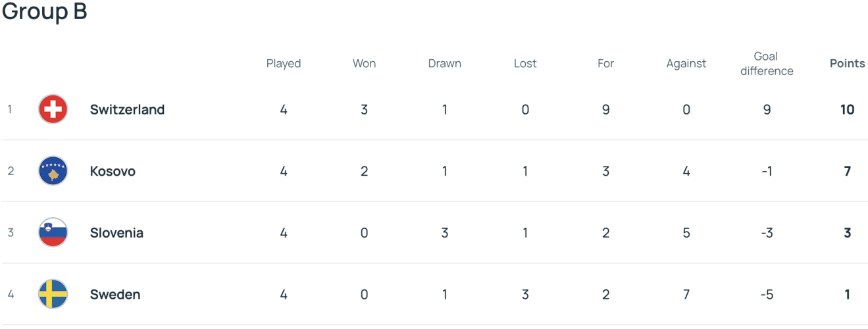The height and width of the screenshot is (329, 868).
Task: Click the Lost column header
Action: pyautogui.click(x=525, y=63)
